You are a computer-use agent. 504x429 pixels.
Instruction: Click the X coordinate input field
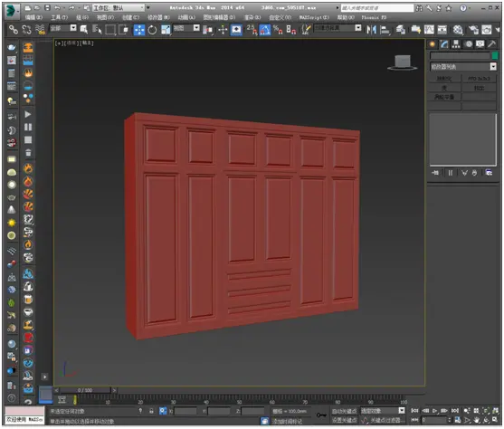point(185,411)
